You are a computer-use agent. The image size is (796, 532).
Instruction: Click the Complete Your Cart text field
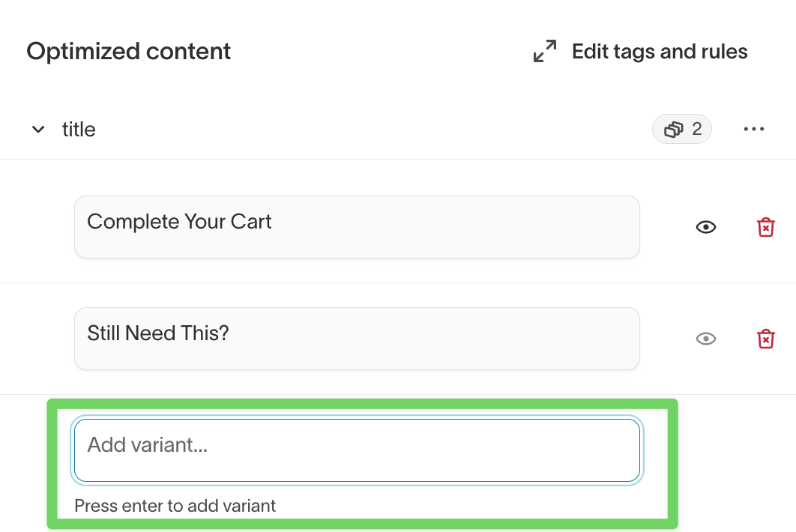(x=357, y=227)
